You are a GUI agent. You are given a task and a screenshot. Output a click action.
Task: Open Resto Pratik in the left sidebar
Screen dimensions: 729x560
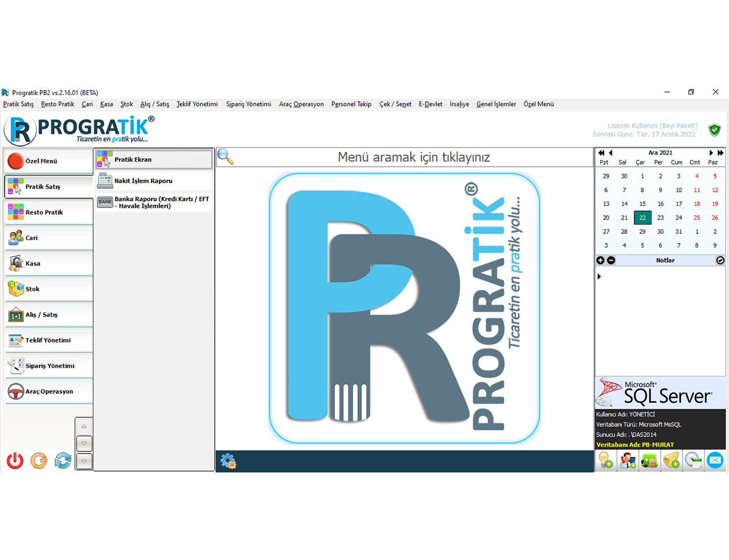pyautogui.click(x=48, y=212)
